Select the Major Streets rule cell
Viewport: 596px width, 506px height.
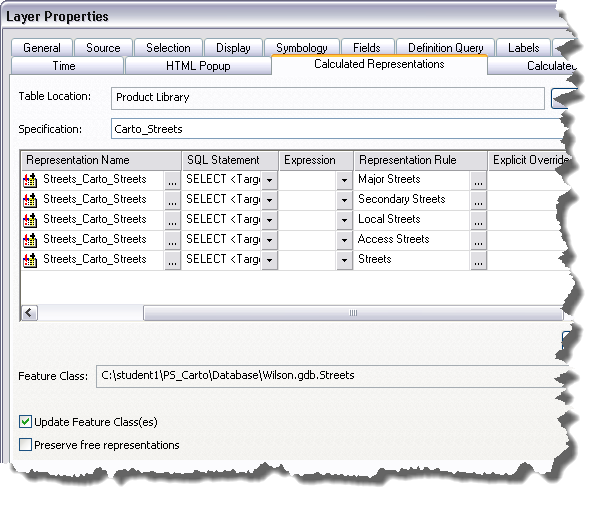point(412,180)
